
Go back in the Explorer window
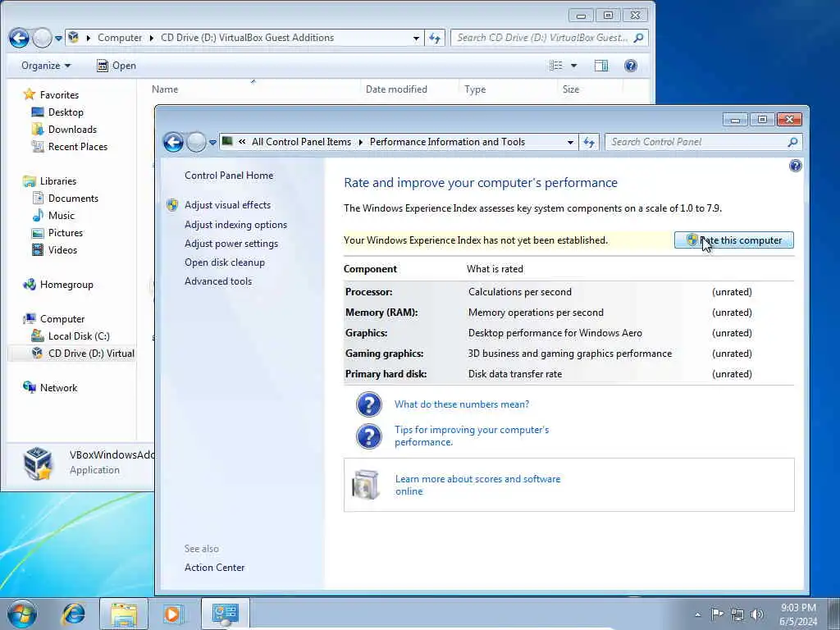click(20, 38)
